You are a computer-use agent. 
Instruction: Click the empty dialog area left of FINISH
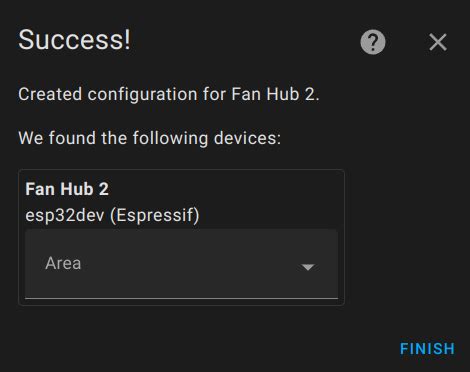click(x=207, y=349)
